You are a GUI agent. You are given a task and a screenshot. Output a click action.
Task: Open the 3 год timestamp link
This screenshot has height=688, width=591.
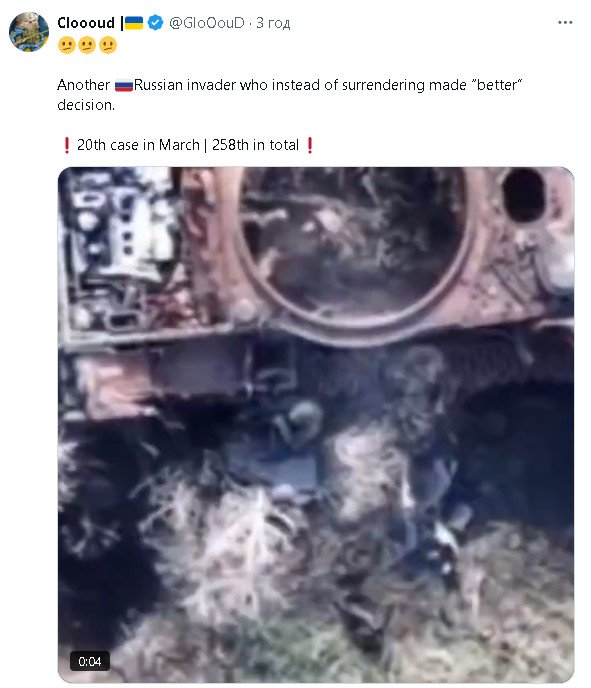point(273,23)
